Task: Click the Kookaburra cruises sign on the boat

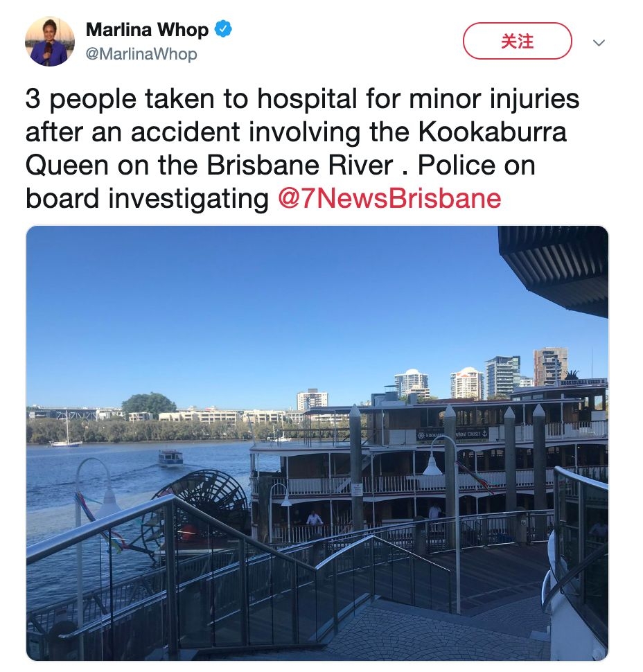Action: pos(452,434)
